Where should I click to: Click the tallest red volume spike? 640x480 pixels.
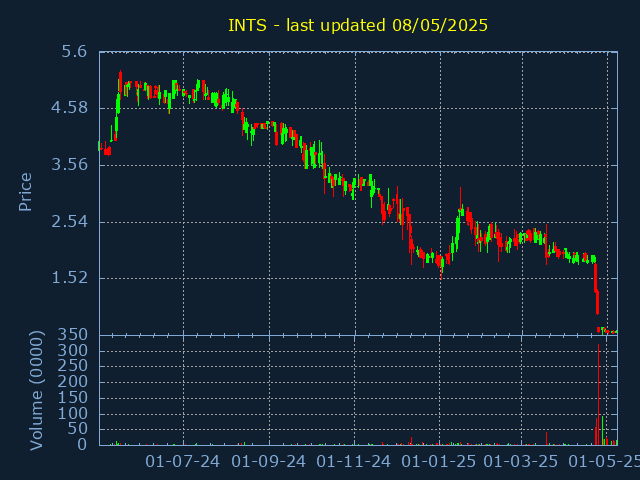tap(598, 394)
